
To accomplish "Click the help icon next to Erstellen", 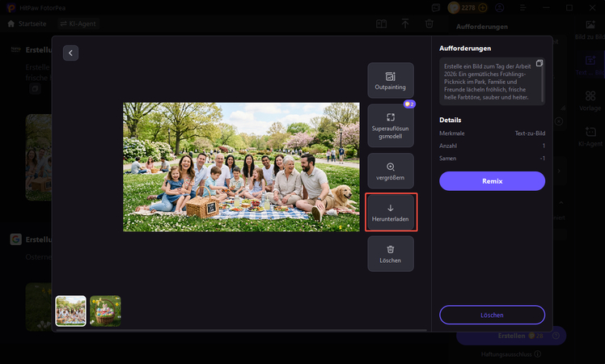I will click(556, 336).
